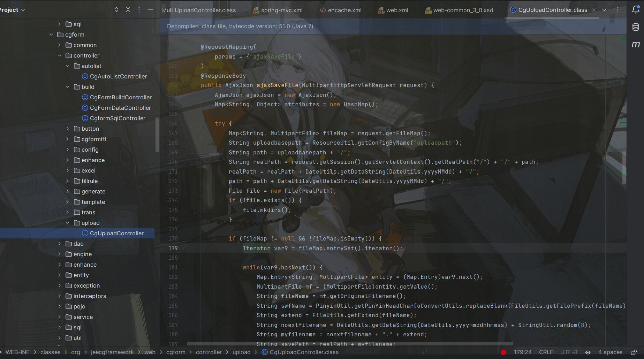Click Collapse All in the Project panel
Viewport: 644px width, 359px height.
tap(128, 10)
